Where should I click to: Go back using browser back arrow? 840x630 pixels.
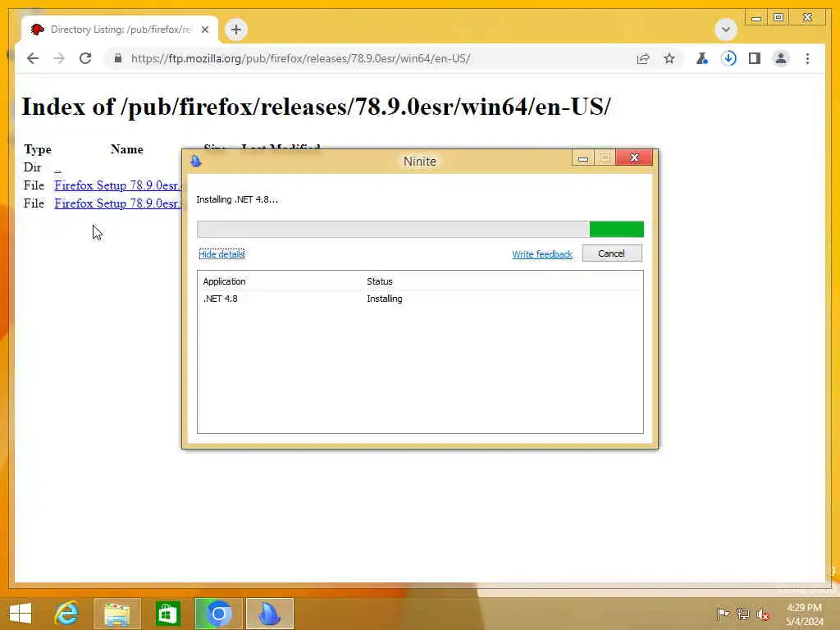pos(33,58)
